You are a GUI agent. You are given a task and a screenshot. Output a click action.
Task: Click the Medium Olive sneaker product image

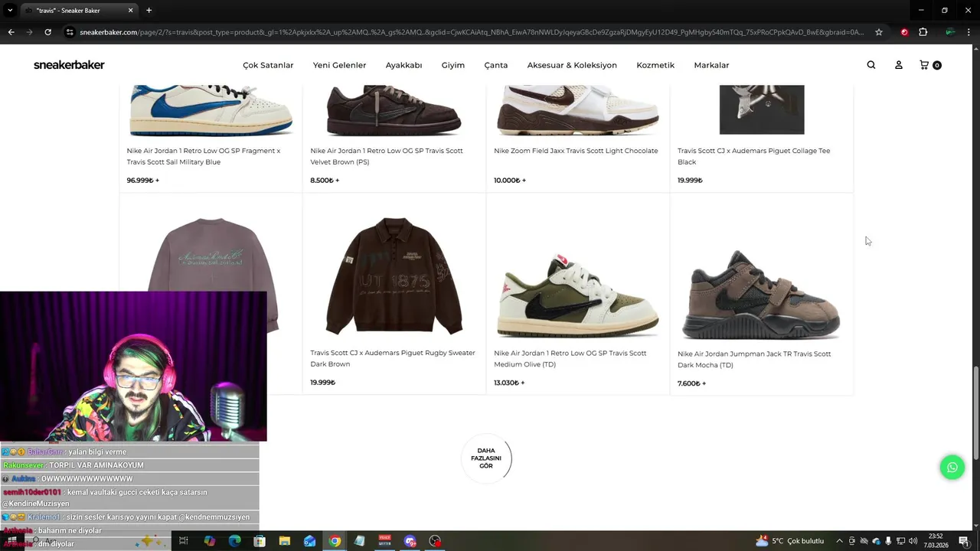pyautogui.click(x=578, y=295)
